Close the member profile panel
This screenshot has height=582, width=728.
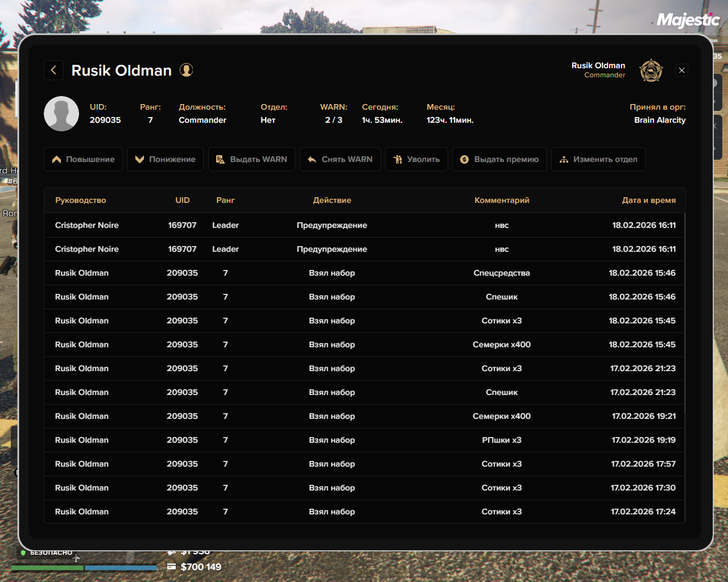[681, 70]
